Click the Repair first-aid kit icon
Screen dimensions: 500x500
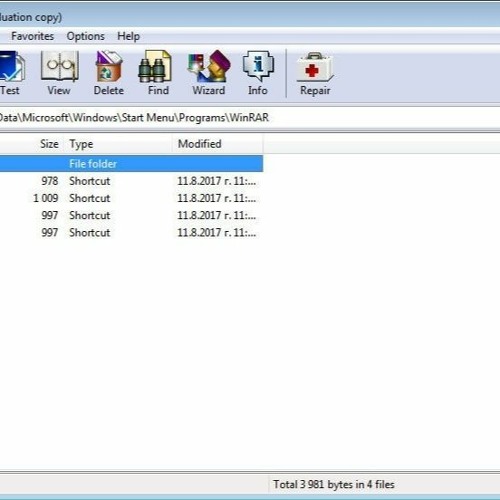coord(315,67)
